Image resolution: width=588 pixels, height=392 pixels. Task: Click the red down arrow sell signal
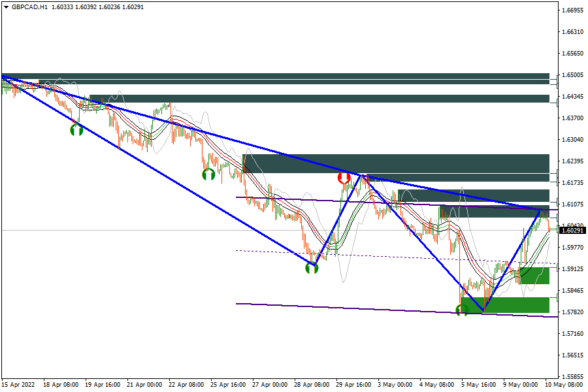344,178
